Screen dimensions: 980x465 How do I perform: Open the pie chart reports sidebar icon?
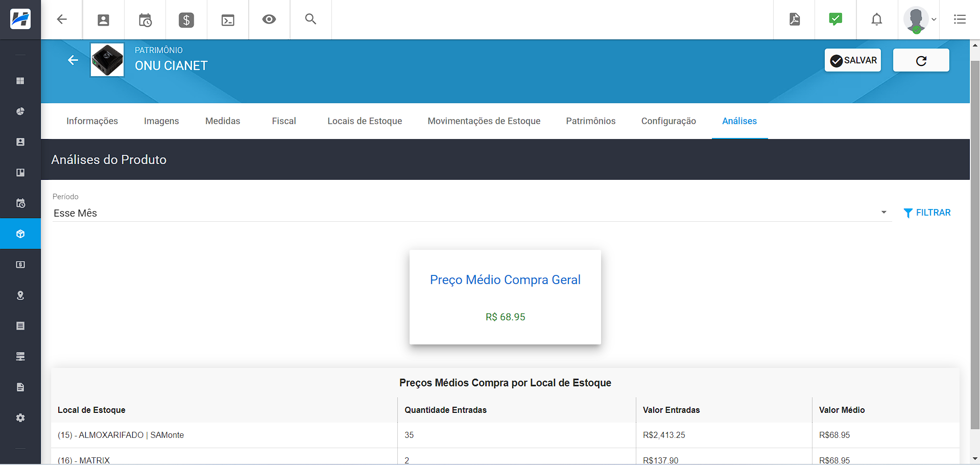[20, 111]
